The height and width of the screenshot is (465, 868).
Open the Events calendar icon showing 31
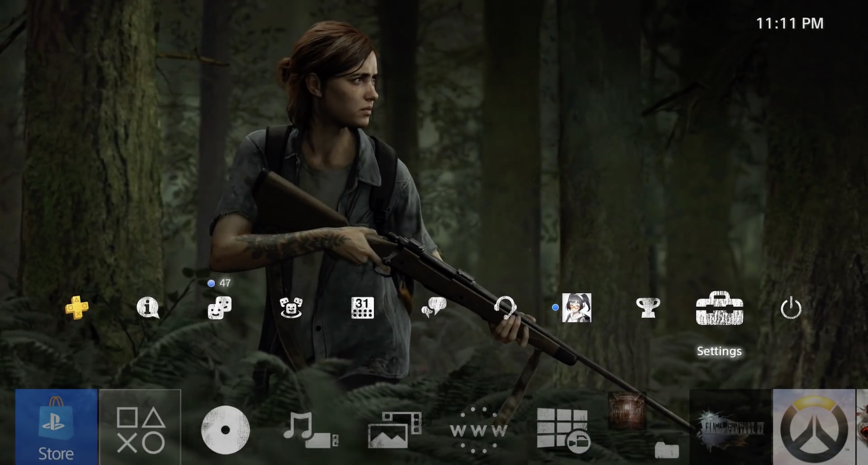coord(362,308)
